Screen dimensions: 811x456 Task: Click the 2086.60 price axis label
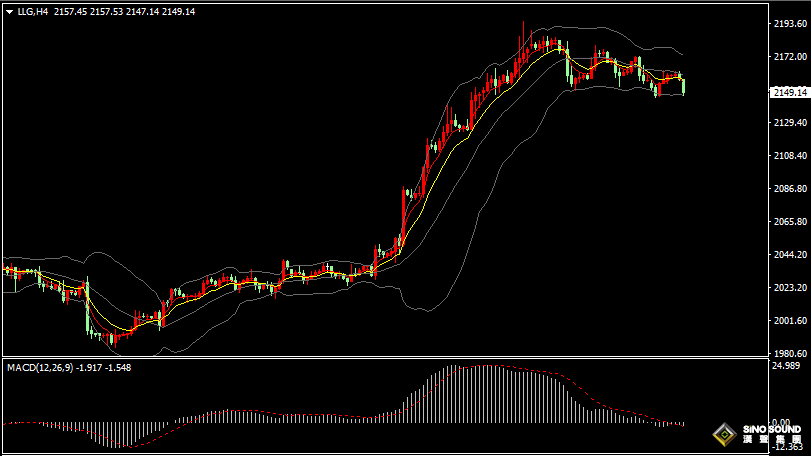(x=790, y=189)
